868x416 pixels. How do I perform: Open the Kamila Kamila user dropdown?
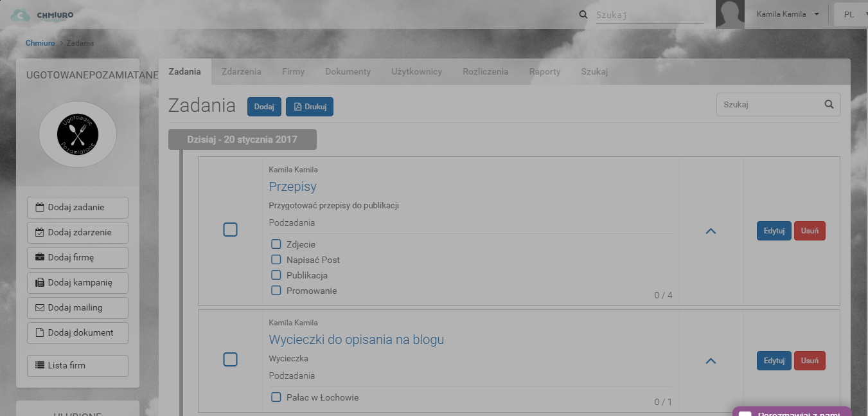[788, 14]
